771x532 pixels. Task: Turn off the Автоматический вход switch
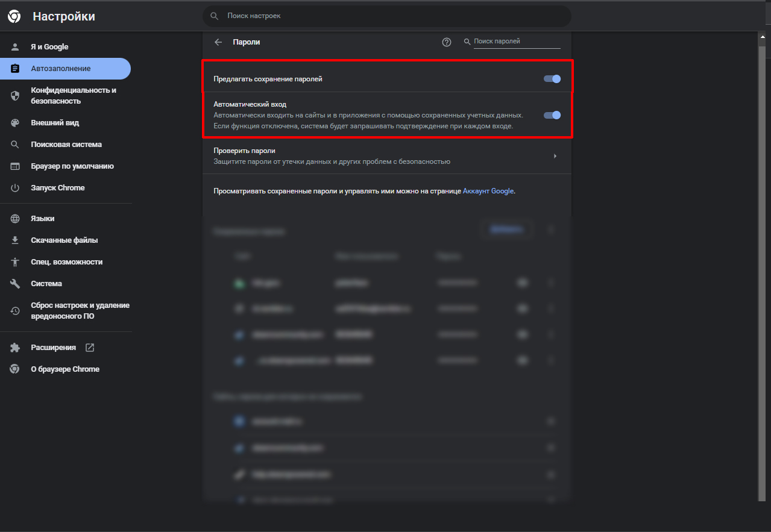[x=552, y=115]
